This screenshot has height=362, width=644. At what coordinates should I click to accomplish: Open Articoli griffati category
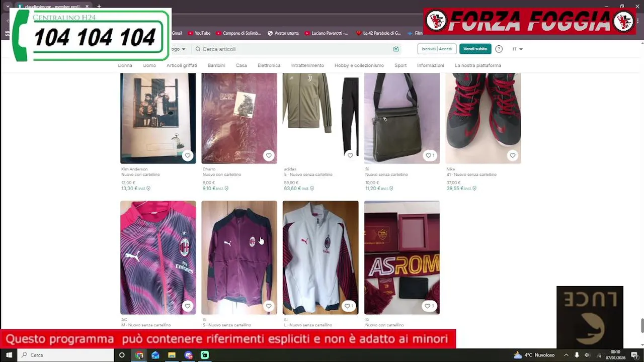[182, 65]
